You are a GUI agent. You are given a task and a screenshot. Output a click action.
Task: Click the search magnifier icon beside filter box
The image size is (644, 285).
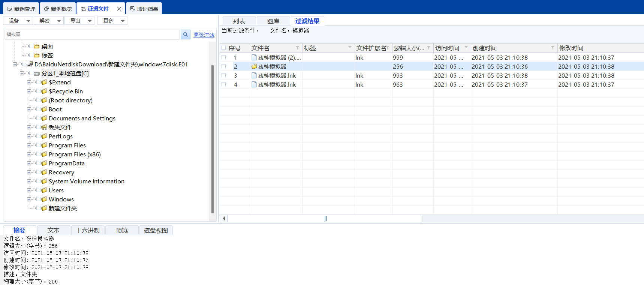pos(186,34)
